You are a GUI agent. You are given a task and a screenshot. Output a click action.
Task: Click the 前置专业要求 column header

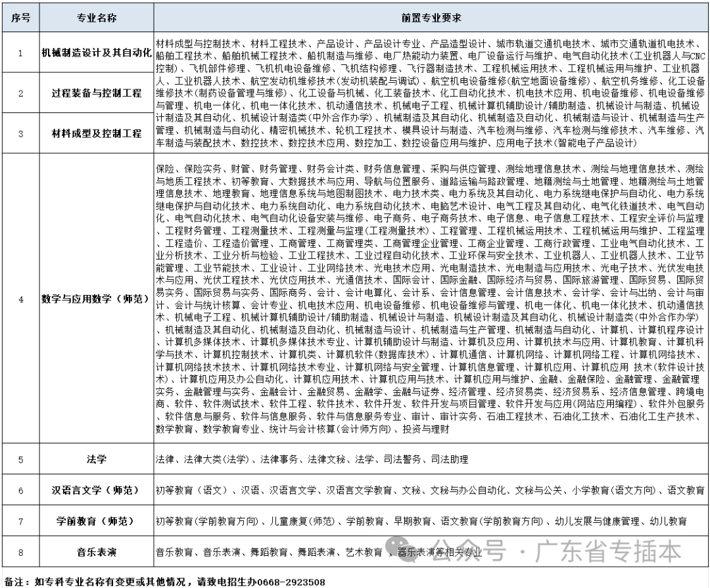[x=431, y=17]
